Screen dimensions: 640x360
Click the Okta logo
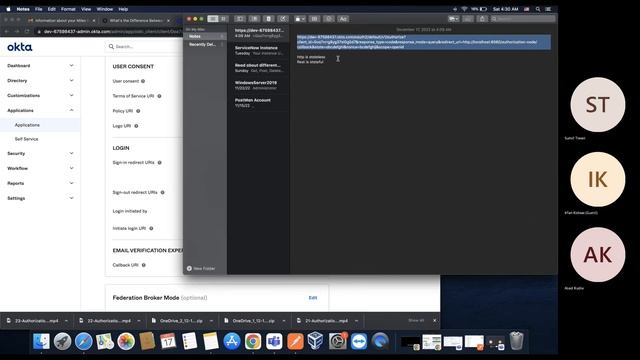[x=20, y=47]
